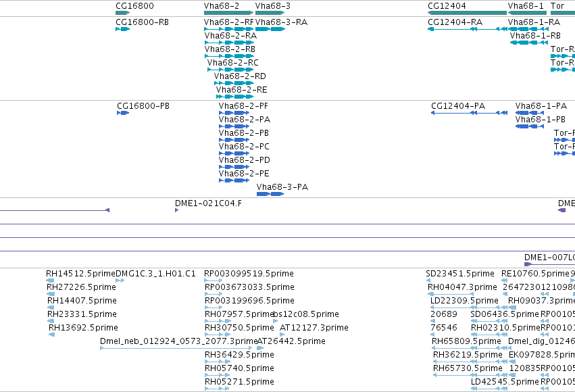This screenshot has height=392, width=575.
Task: Select the Vha68-1-PB protein label
Action: coord(540,120)
